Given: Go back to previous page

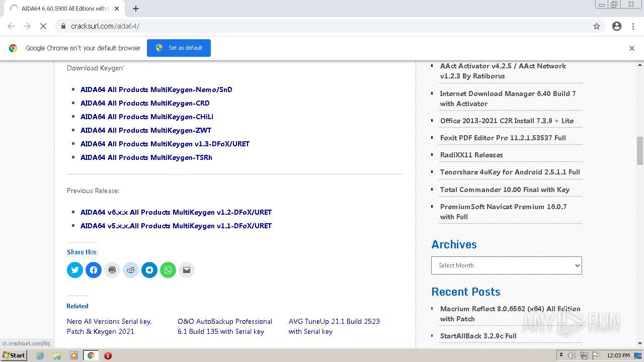Looking at the screenshot, I should (11, 26).
